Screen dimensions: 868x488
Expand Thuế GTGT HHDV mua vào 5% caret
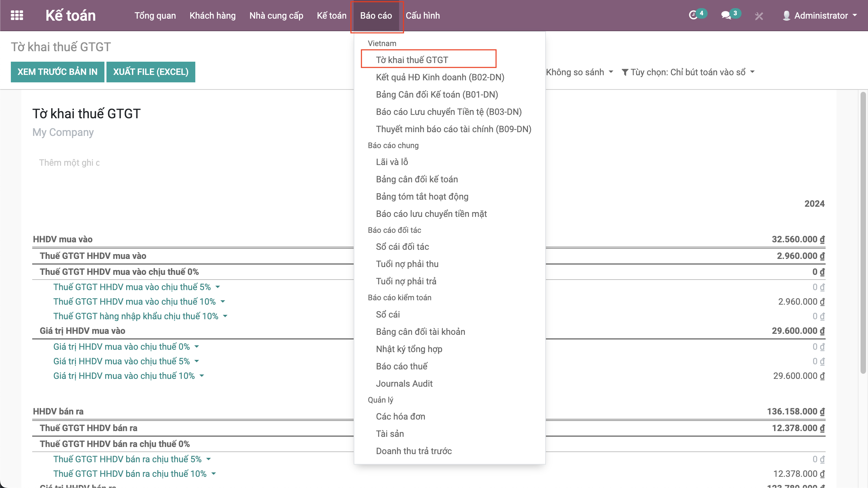pyautogui.click(x=218, y=287)
